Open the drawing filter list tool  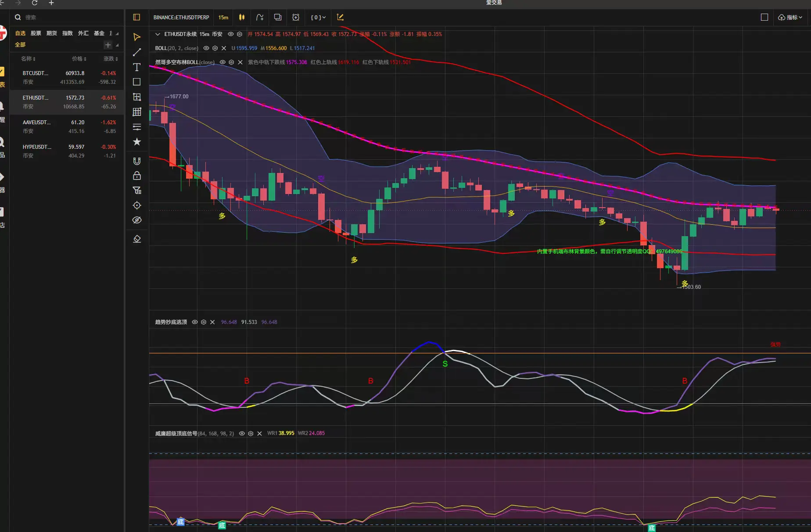click(137, 191)
